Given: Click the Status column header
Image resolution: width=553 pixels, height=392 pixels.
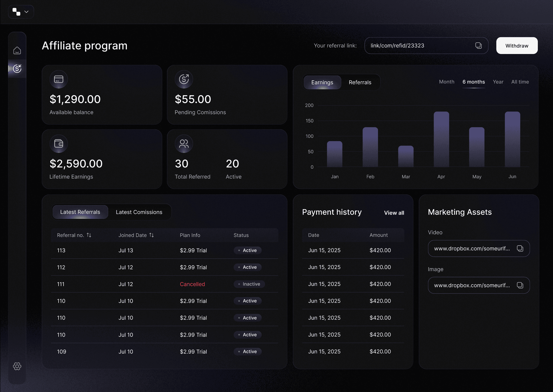Looking at the screenshot, I should coord(241,235).
